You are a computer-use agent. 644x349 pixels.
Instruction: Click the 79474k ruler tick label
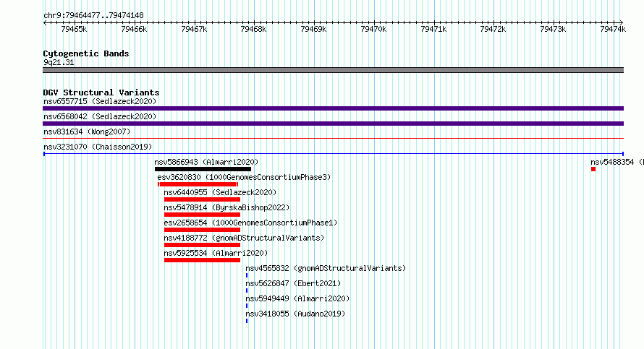click(x=613, y=29)
